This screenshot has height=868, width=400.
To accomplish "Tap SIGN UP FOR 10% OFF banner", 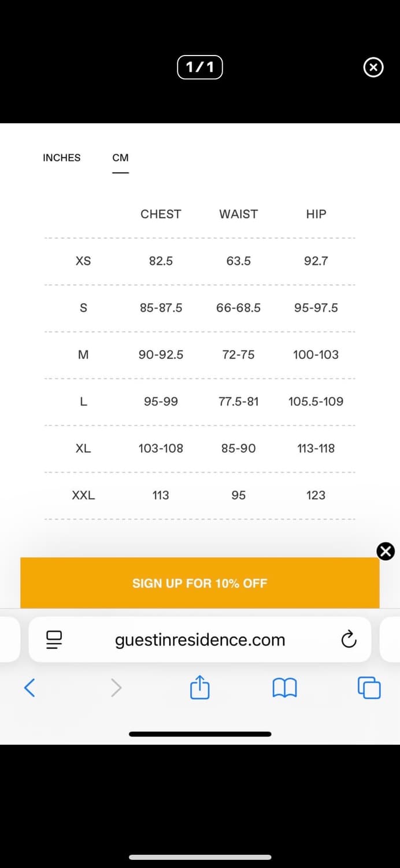I will coord(199,583).
